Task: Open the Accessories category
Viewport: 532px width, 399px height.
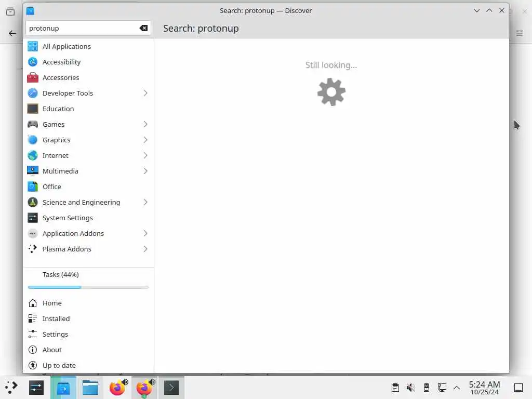Action: (x=88, y=78)
